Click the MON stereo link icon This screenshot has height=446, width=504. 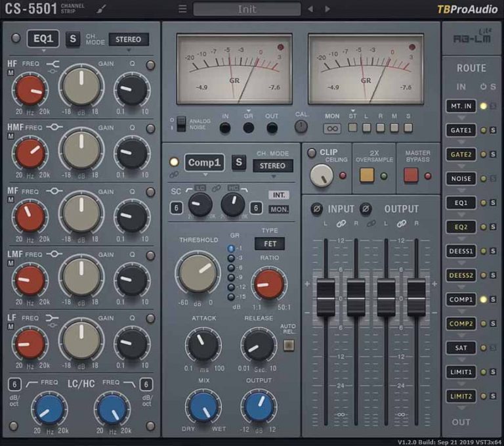tap(333, 128)
